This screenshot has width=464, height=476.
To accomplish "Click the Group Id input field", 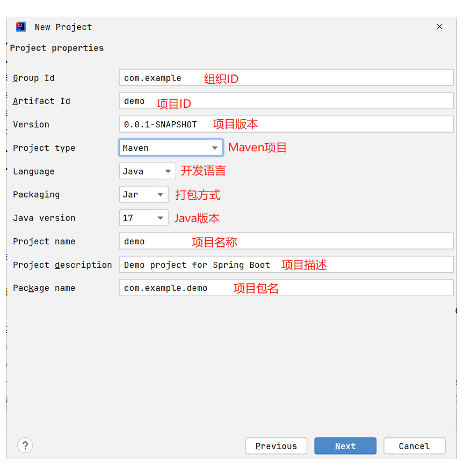I will click(x=286, y=78).
